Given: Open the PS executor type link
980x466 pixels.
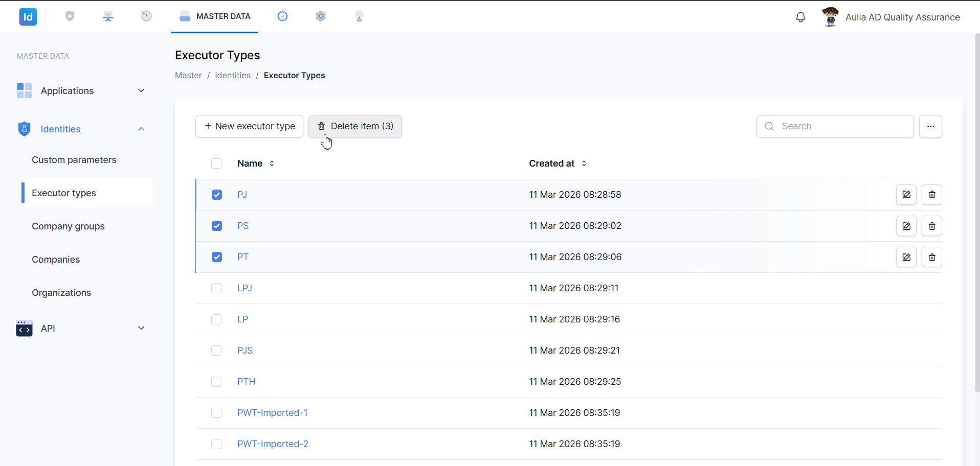Looking at the screenshot, I should 243,226.
